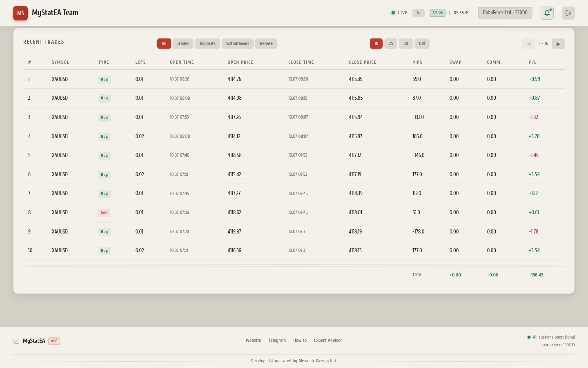Click open time 10.07 08:08

click(180, 99)
